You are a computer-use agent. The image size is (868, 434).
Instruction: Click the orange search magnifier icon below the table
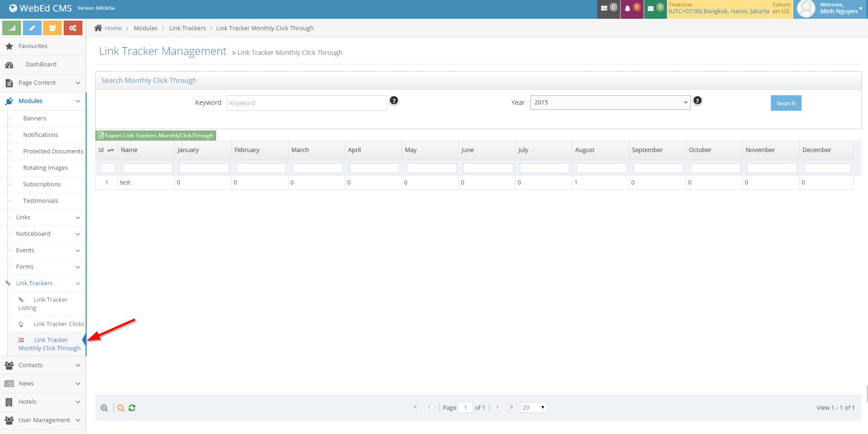pyautogui.click(x=120, y=407)
